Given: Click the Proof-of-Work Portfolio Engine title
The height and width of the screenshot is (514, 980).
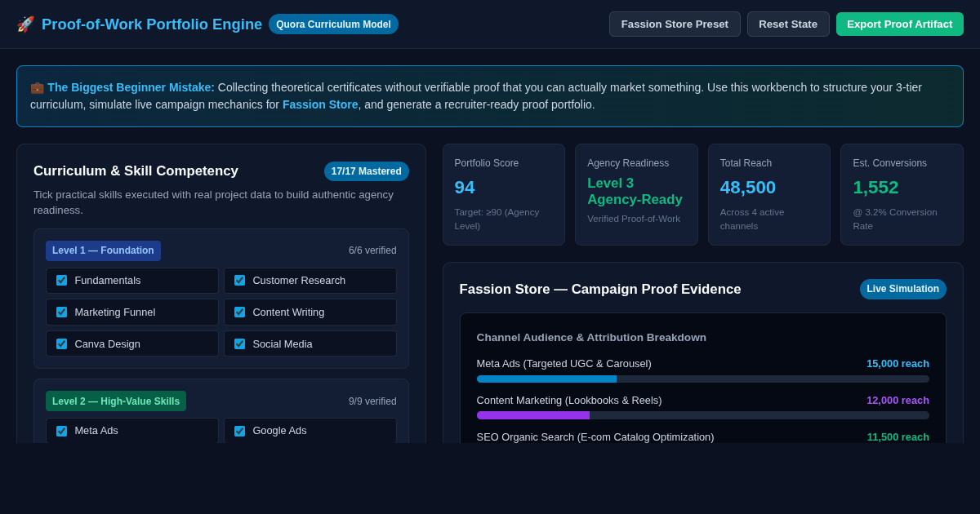Looking at the screenshot, I should [x=152, y=24].
